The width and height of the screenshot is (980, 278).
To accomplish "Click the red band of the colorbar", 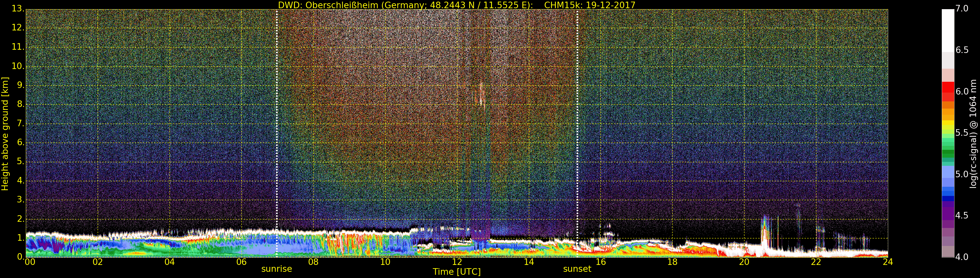I will coord(948,91).
